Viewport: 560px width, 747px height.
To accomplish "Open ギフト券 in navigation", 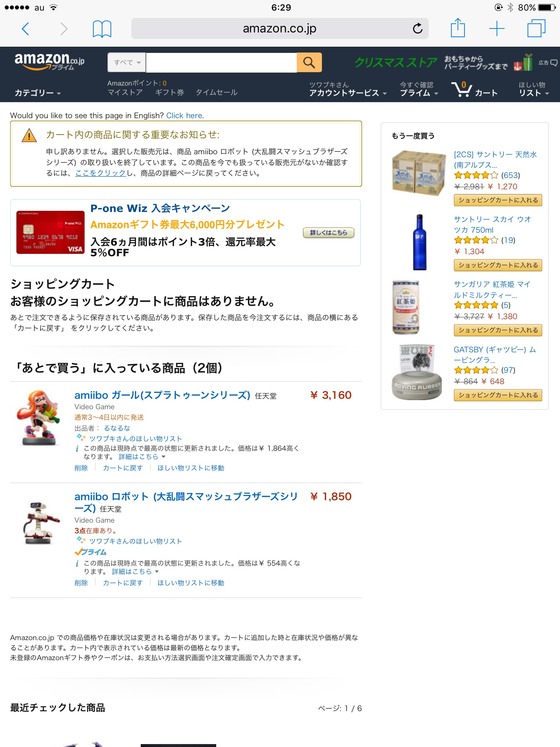I will coord(169,92).
